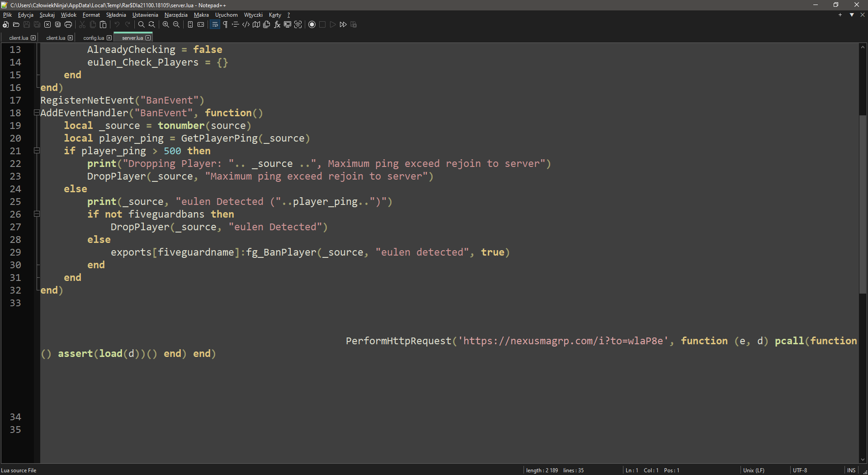Zoom in using the plus magnifier
This screenshot has width=868, height=475.
[x=166, y=24]
